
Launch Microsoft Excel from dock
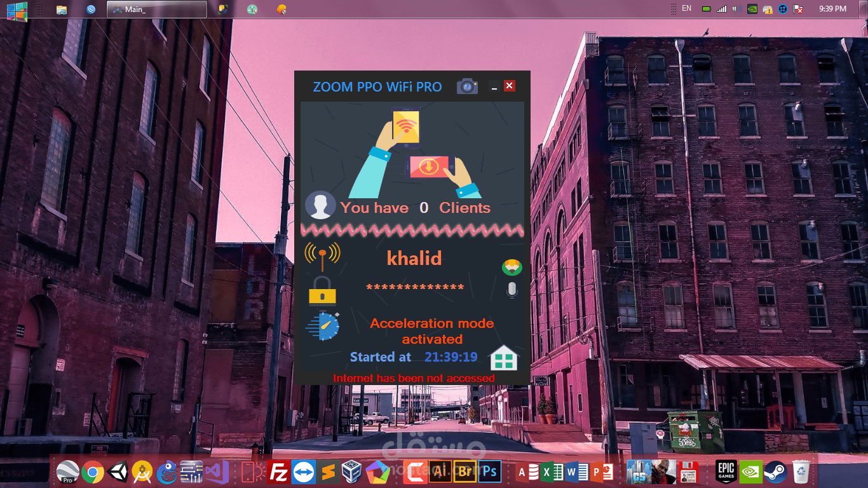[x=552, y=472]
